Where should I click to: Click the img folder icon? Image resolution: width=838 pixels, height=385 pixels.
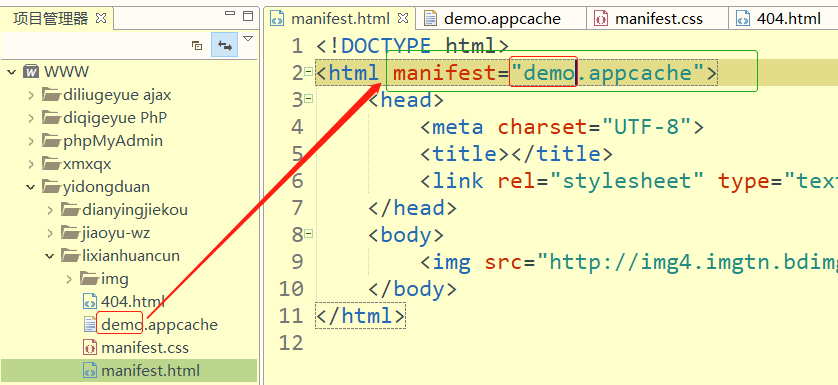pos(89,279)
